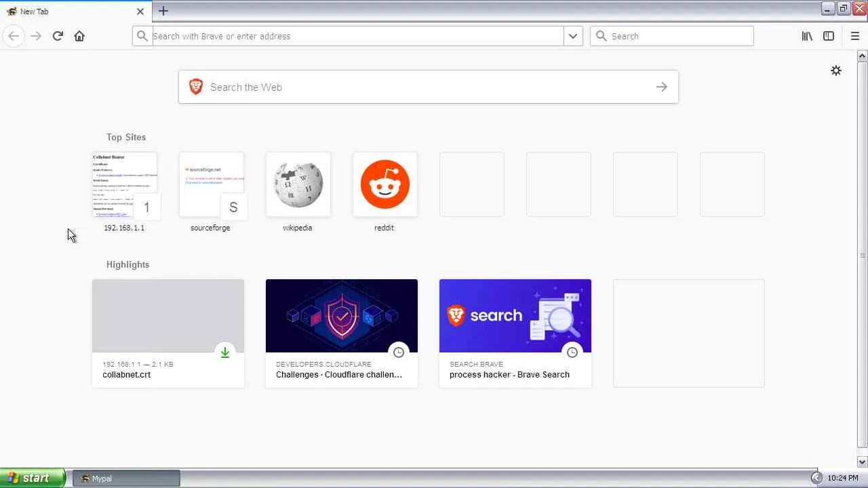The width and height of the screenshot is (868, 488).
Task: Select the New Tab tab
Action: pos(76,12)
